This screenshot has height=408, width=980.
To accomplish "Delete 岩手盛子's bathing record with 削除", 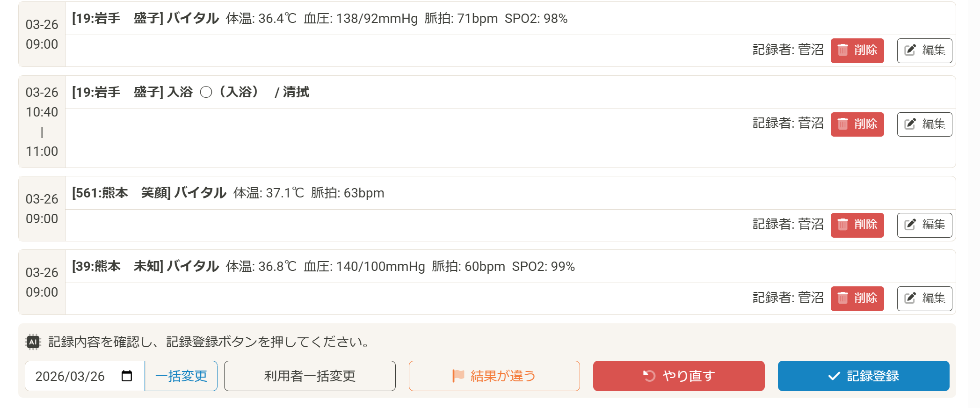I will tap(857, 124).
